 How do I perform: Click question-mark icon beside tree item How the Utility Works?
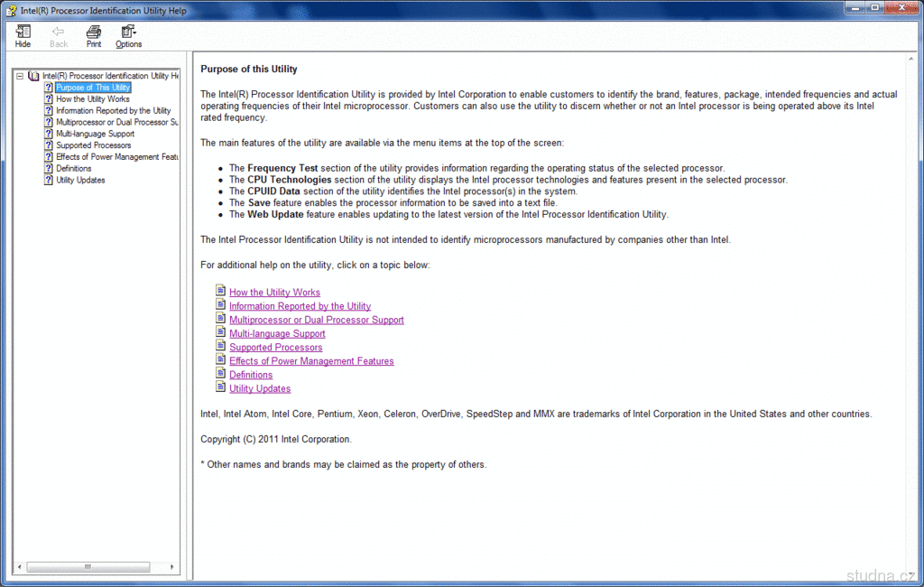49,99
